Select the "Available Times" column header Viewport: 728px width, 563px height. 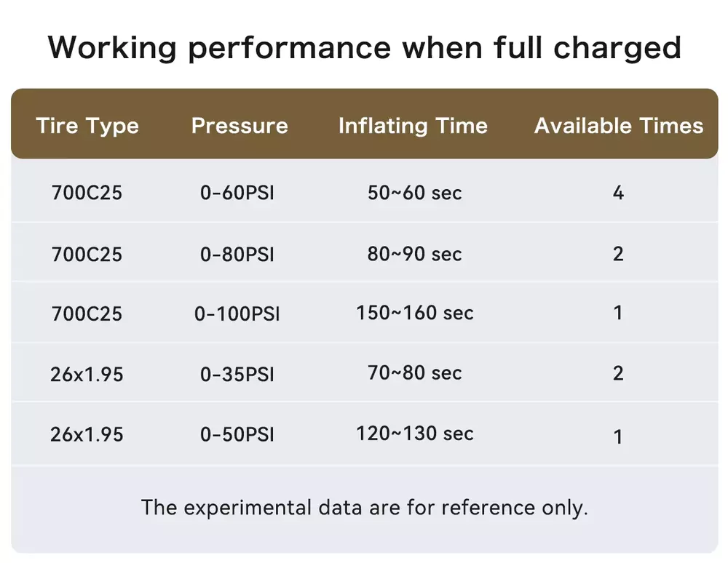pyautogui.click(x=619, y=126)
